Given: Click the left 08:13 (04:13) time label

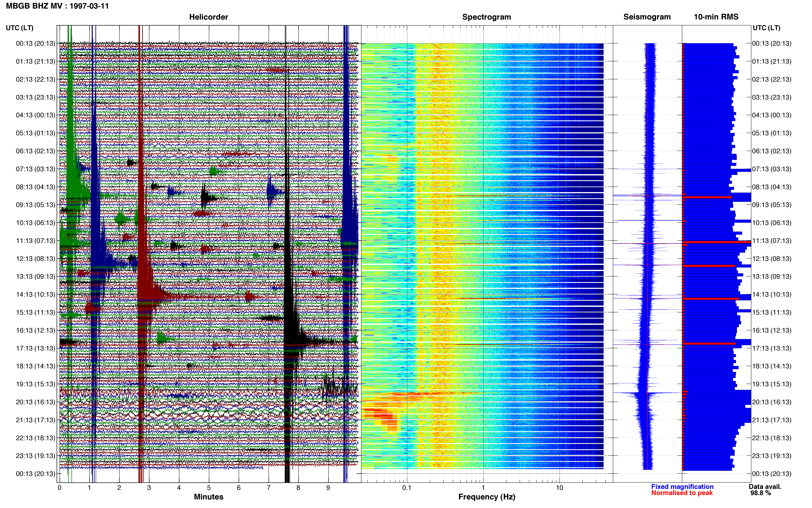Looking at the screenshot, I should point(36,187).
